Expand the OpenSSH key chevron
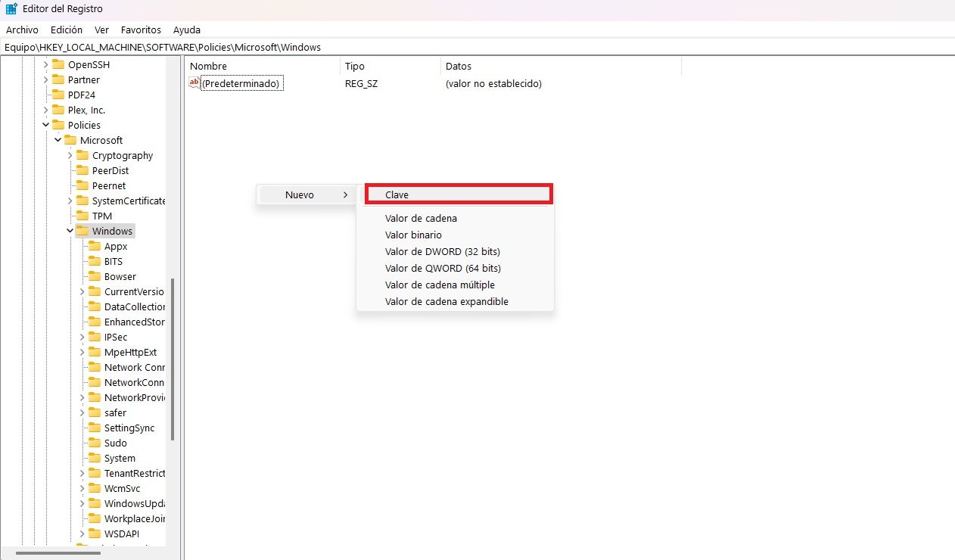Viewport: 955px width, 560px height. 46,64
